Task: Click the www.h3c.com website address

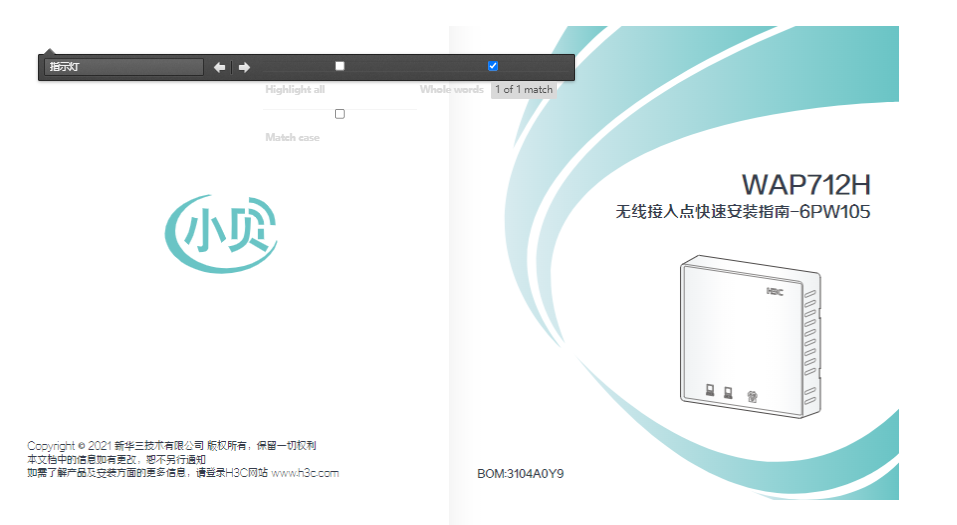Action: pos(305,473)
